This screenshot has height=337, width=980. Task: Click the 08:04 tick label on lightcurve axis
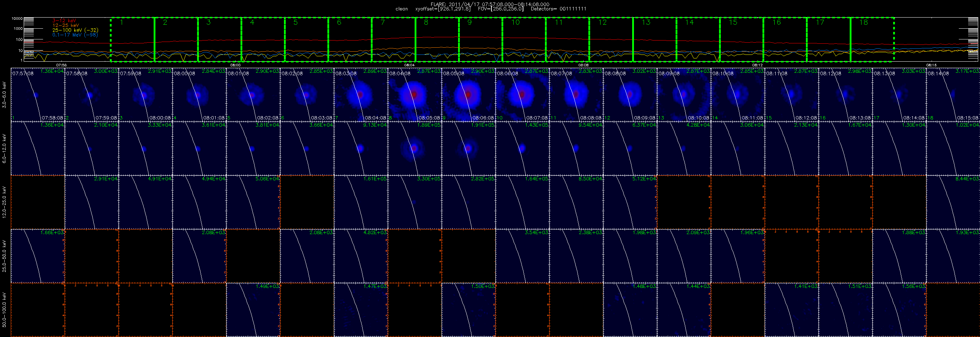click(x=409, y=65)
